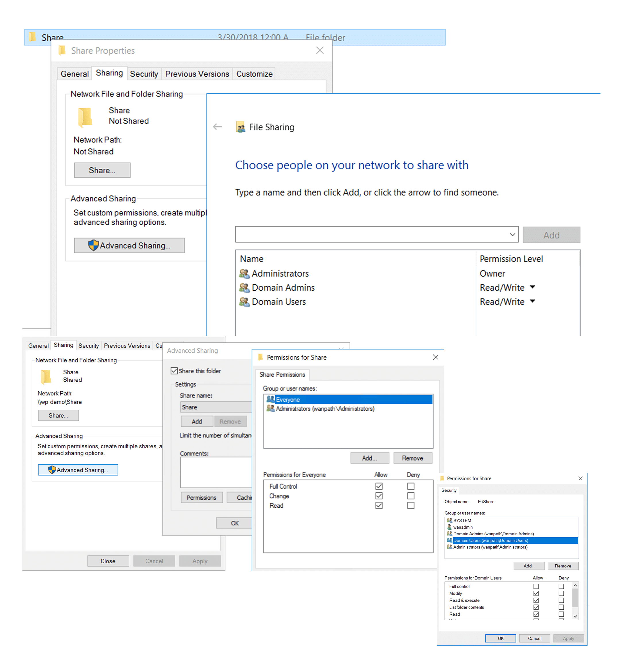622x672 pixels.
Task: Open the people picker dropdown in File Sharing
Action: pos(512,235)
